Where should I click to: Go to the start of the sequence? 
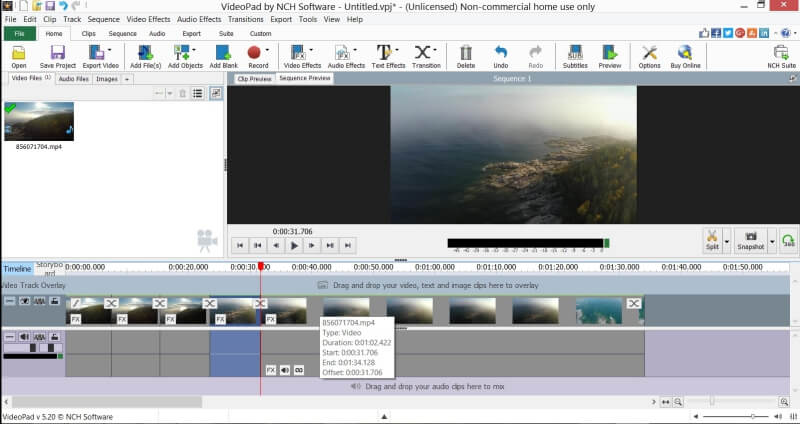pyautogui.click(x=240, y=245)
